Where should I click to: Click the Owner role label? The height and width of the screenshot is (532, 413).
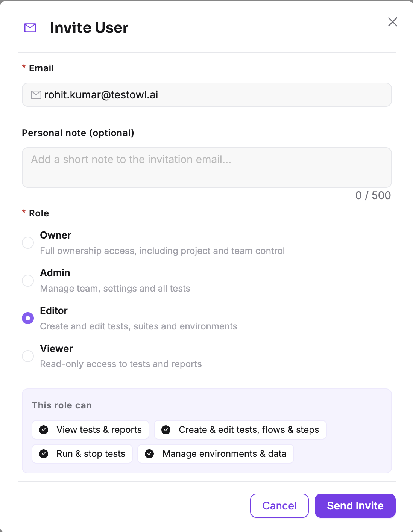click(56, 235)
